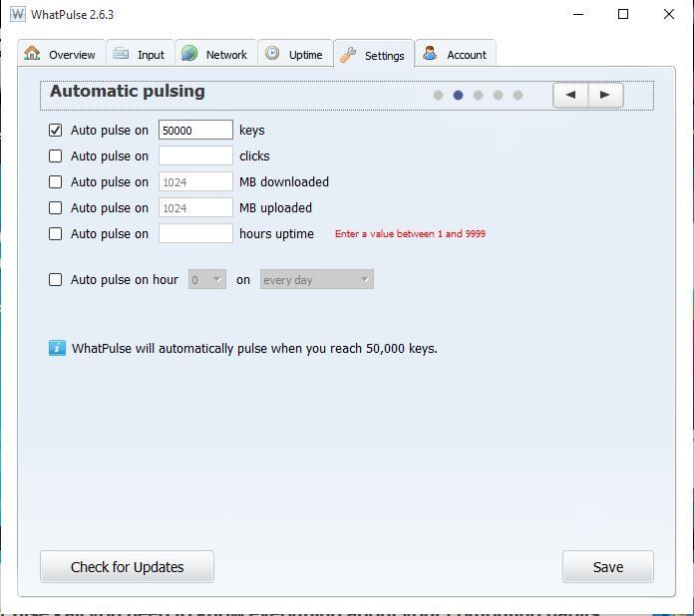Viewport: 694px width, 616px height.
Task: Click the Overview house icon
Action: pos(32,53)
